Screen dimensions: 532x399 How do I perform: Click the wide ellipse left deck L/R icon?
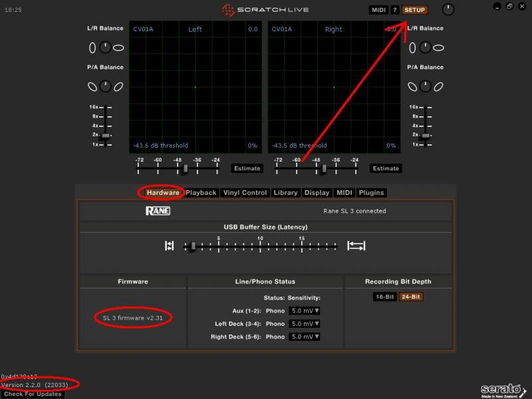tap(118, 48)
